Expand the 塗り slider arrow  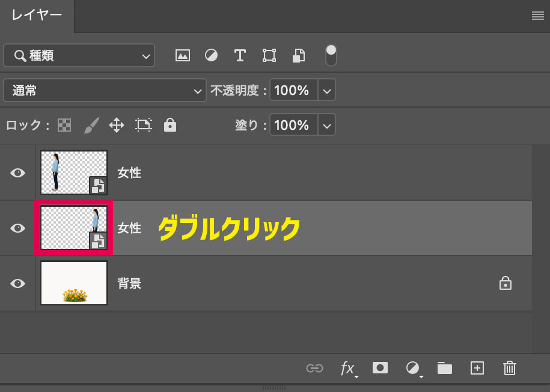[326, 125]
